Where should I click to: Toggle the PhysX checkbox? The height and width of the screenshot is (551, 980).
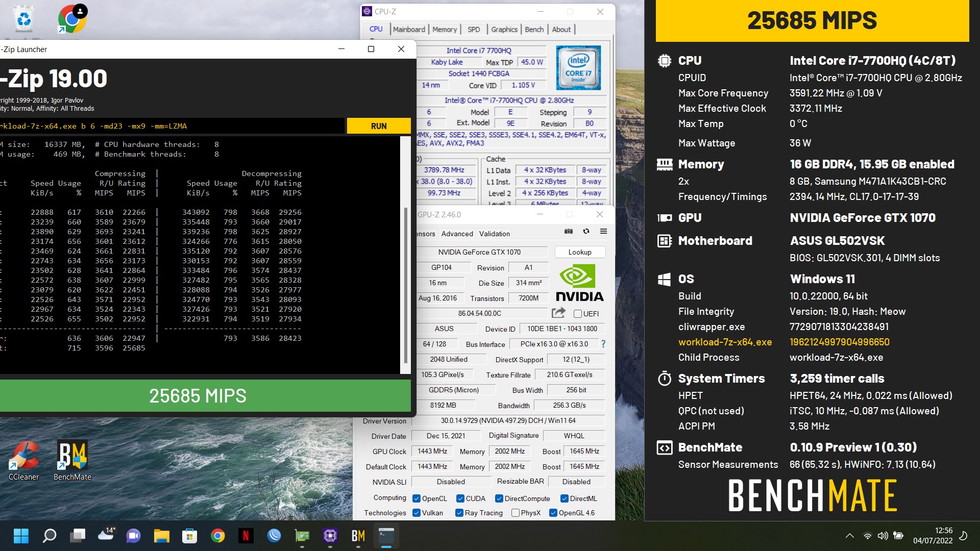[x=516, y=513]
